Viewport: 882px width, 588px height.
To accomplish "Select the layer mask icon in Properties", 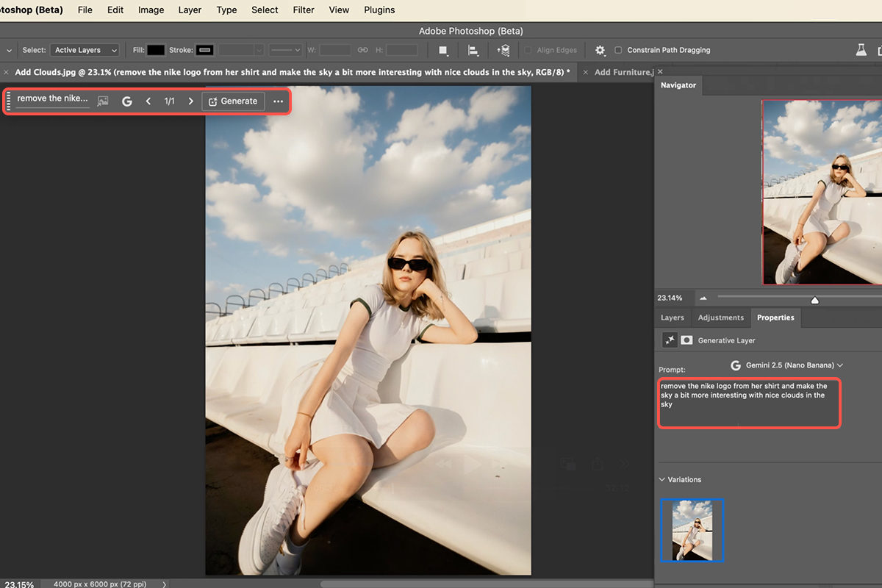I will [x=686, y=340].
